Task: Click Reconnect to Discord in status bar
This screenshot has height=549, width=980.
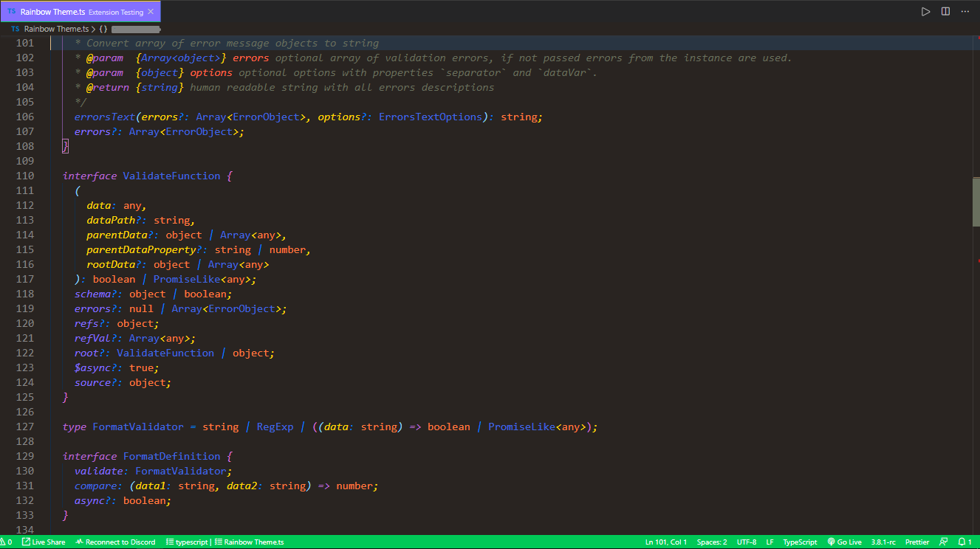Action: [115, 542]
